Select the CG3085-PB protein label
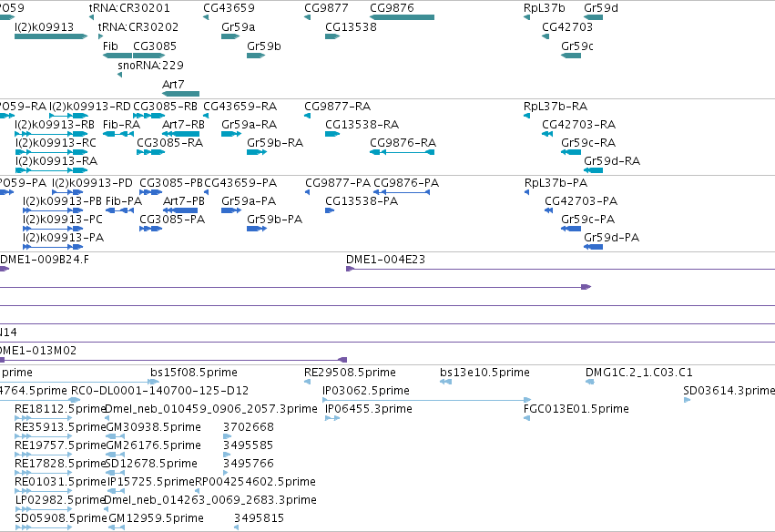The image size is (775, 532). (171, 183)
